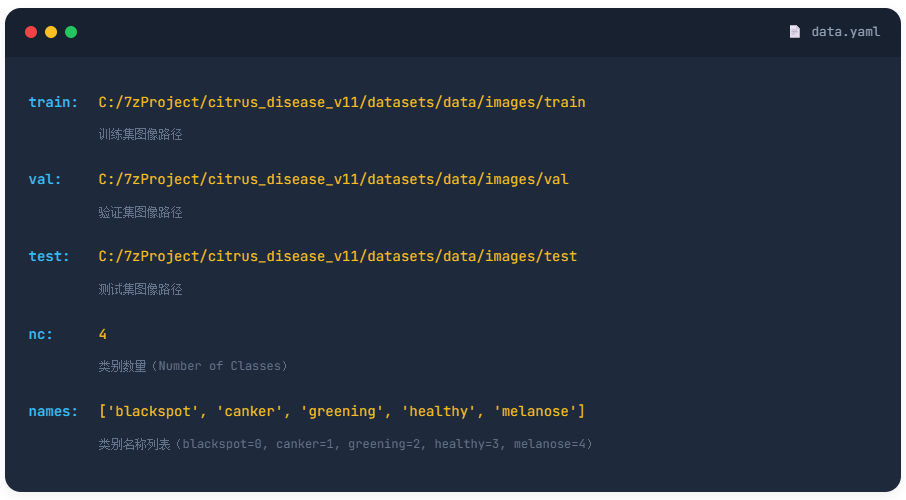Viewport: 906px width, 500px height.
Task: Select the data.yaml filename label
Action: (845, 32)
